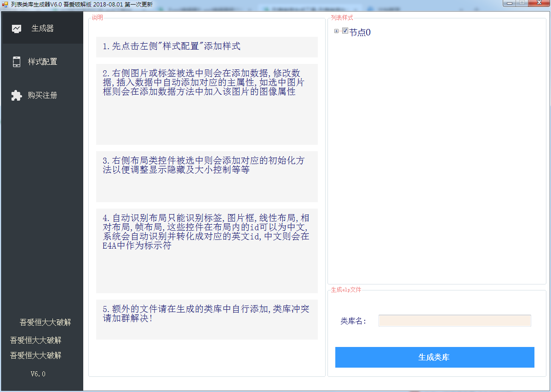This screenshot has height=392, width=551.
Task: Click the 生成类库 button
Action: (435, 357)
